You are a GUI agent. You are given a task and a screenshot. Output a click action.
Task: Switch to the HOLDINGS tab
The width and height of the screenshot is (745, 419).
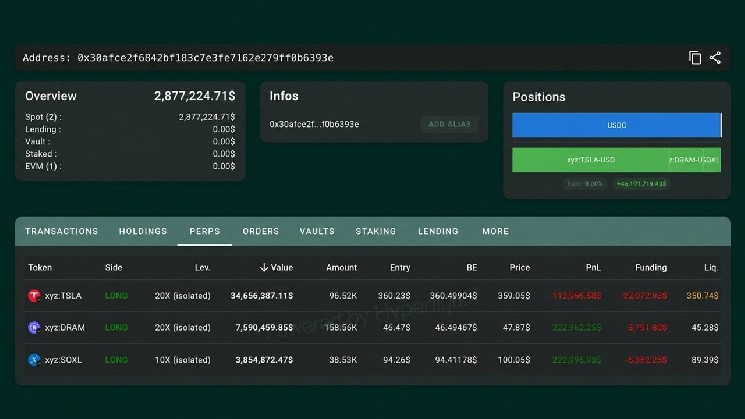pyautogui.click(x=143, y=231)
